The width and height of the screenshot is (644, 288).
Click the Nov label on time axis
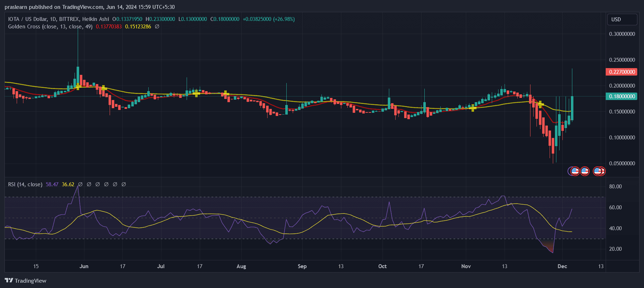pos(466,266)
